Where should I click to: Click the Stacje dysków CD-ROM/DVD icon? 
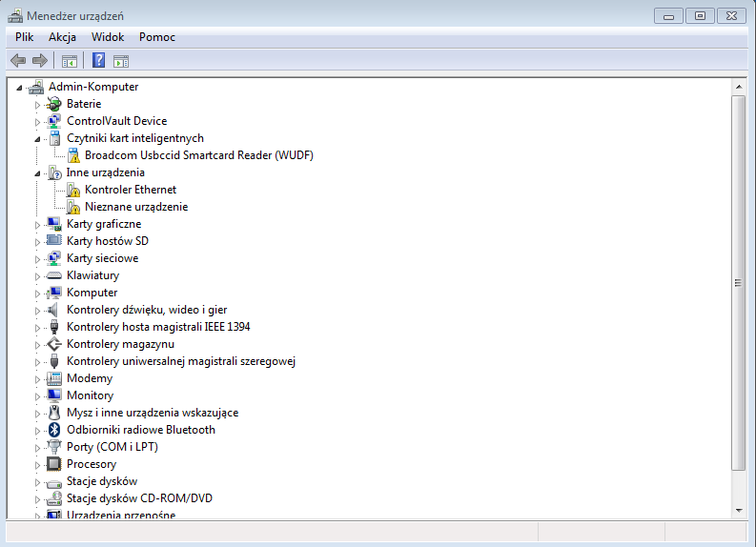coord(54,498)
